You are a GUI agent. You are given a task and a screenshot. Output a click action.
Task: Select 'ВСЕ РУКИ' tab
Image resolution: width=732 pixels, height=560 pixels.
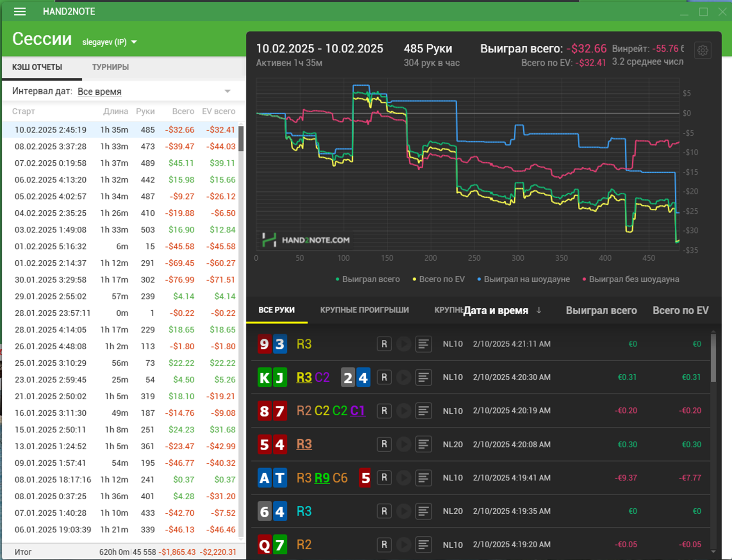point(276,310)
